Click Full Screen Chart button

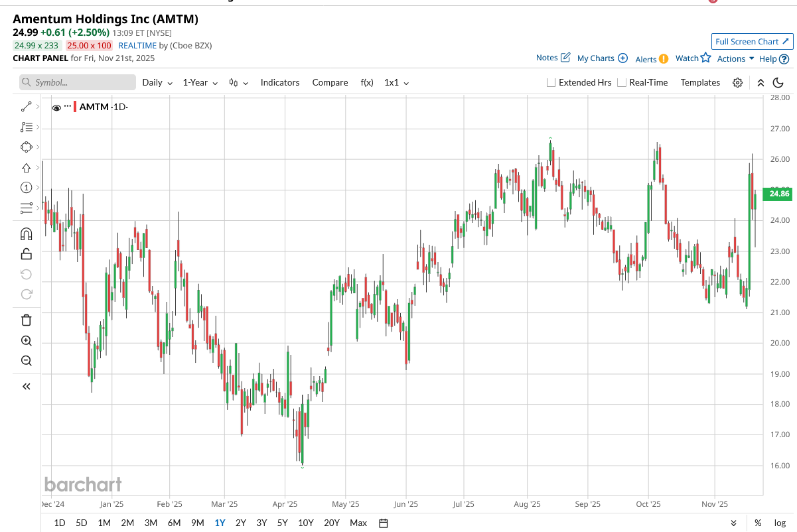[753, 41]
